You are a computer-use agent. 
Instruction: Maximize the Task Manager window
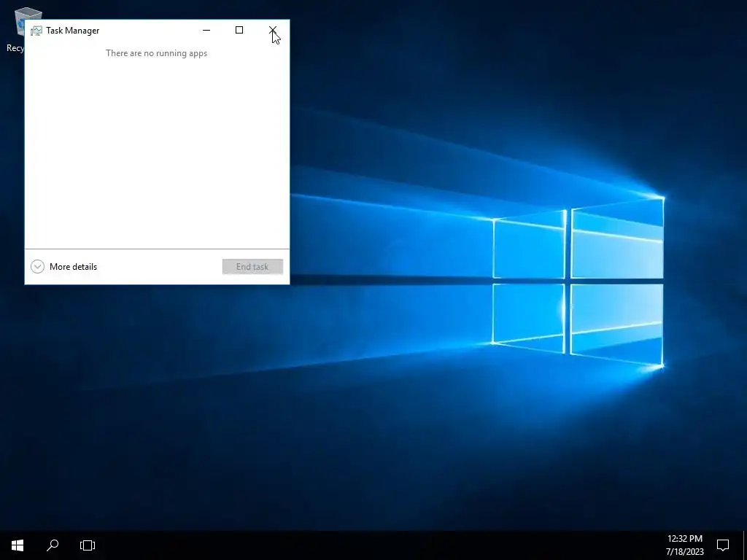(x=239, y=30)
